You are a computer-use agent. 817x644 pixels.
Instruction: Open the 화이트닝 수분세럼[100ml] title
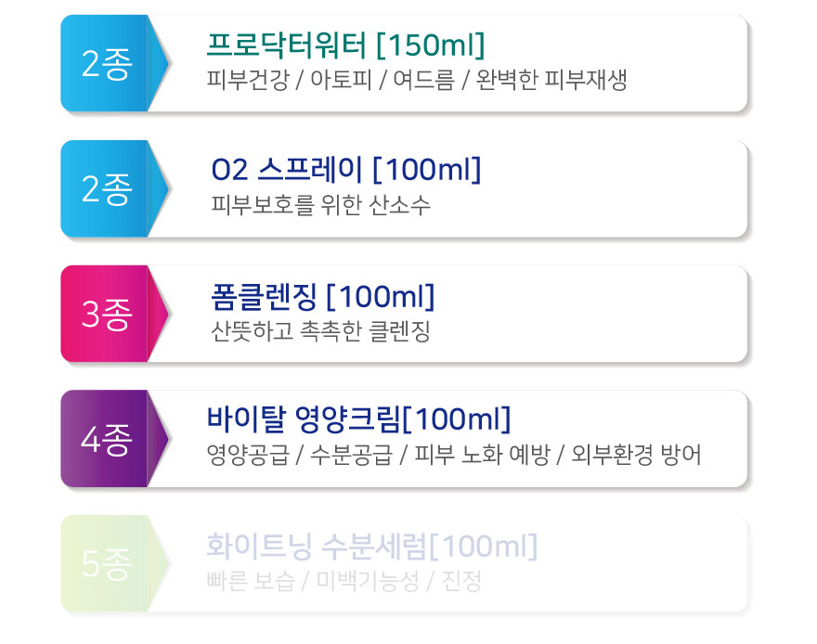pos(371,546)
